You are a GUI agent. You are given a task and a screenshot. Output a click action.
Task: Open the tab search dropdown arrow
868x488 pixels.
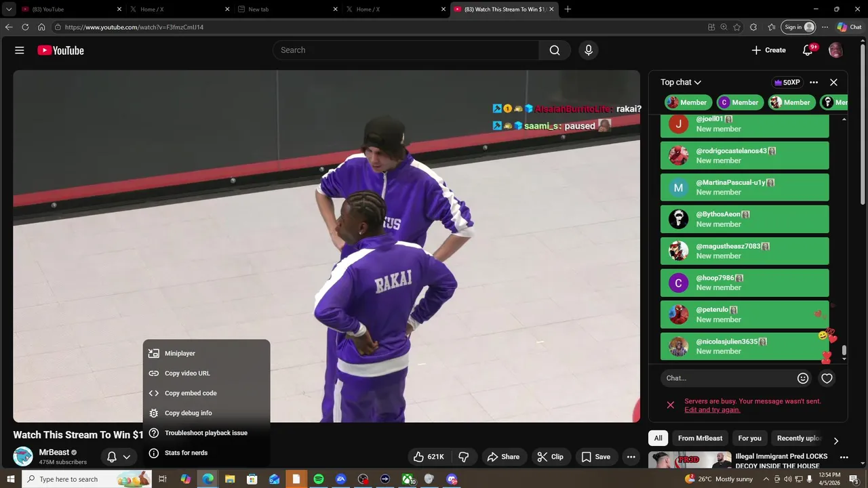point(9,9)
